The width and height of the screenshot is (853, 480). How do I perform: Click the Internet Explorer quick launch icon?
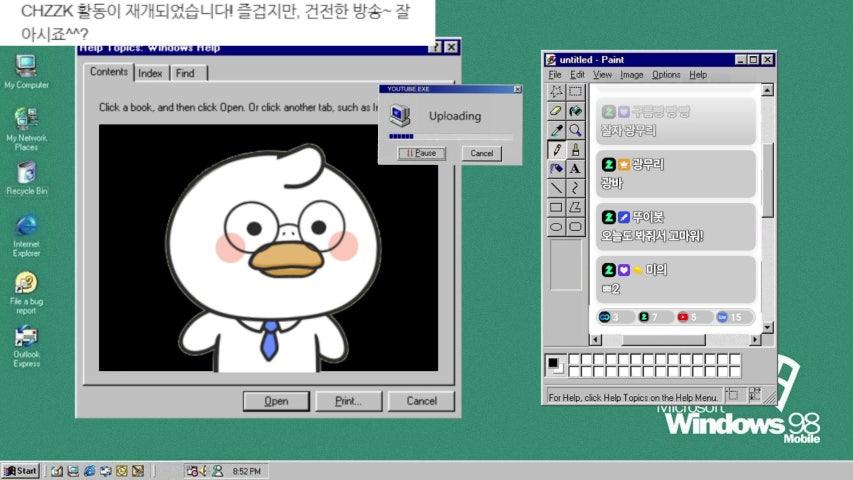[89, 471]
